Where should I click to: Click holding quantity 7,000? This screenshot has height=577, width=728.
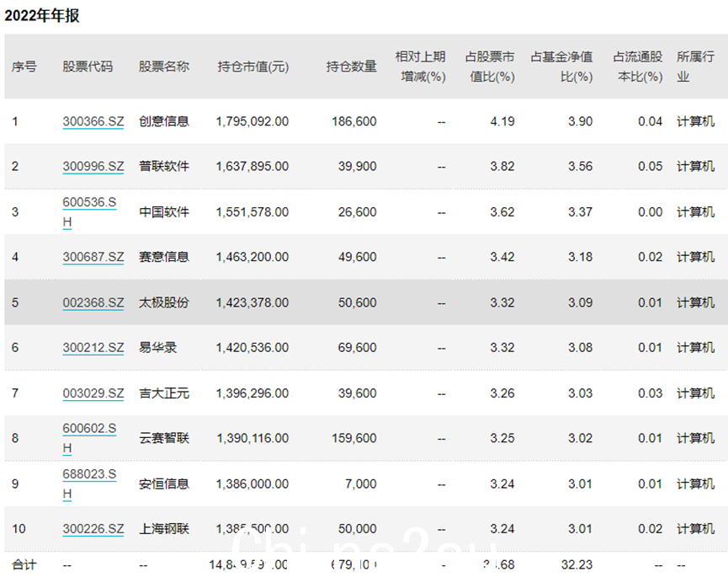tap(361, 484)
